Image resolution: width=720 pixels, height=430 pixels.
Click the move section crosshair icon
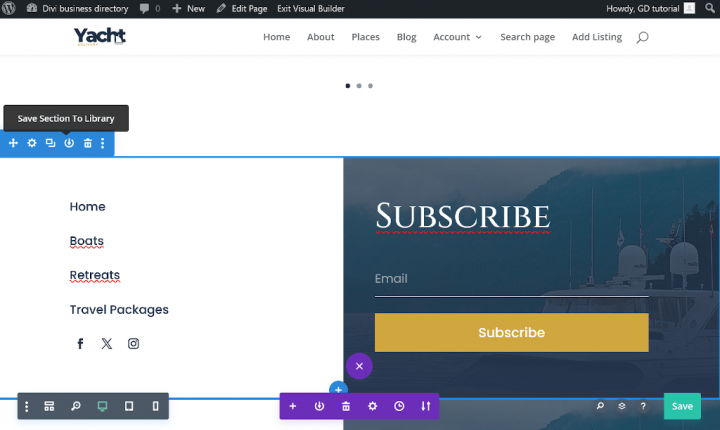tap(13, 143)
